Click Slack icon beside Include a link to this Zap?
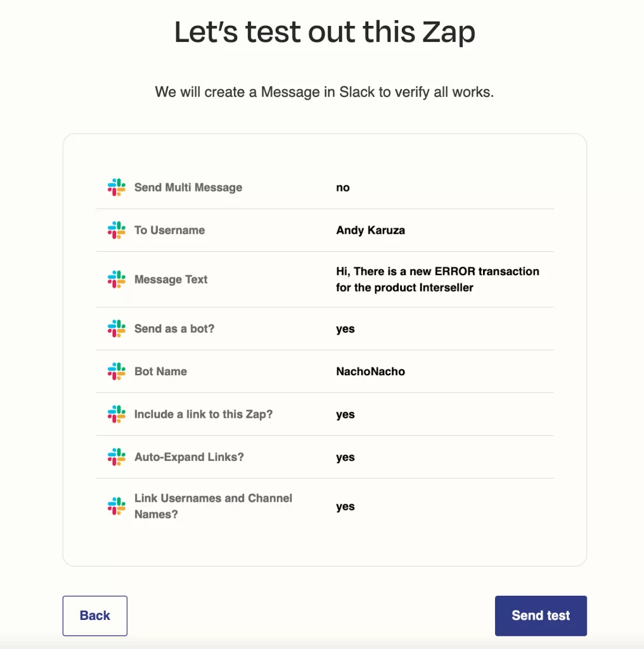This screenshot has height=649, width=644. point(116,414)
